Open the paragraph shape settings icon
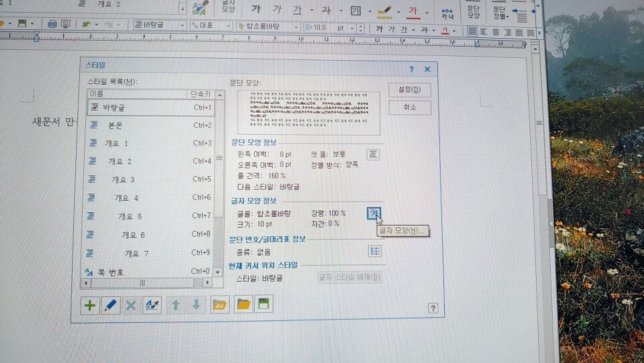The width and height of the screenshot is (644, 363). click(373, 154)
